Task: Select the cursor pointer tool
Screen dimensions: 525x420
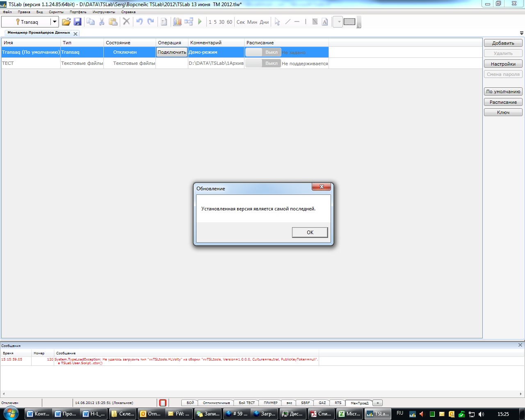Action: pyautogui.click(x=277, y=22)
